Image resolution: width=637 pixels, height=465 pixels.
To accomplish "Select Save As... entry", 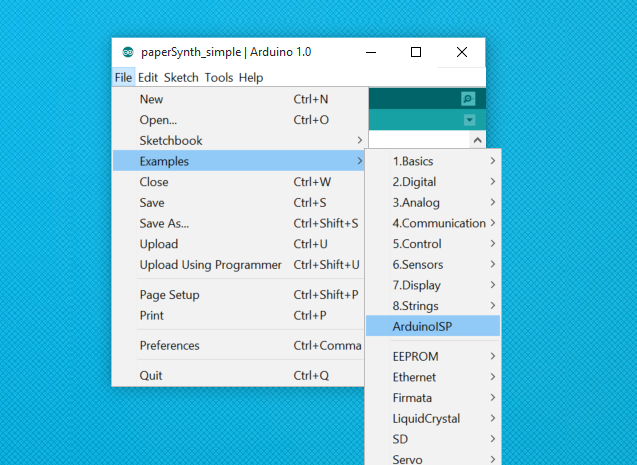I will click(x=238, y=223).
